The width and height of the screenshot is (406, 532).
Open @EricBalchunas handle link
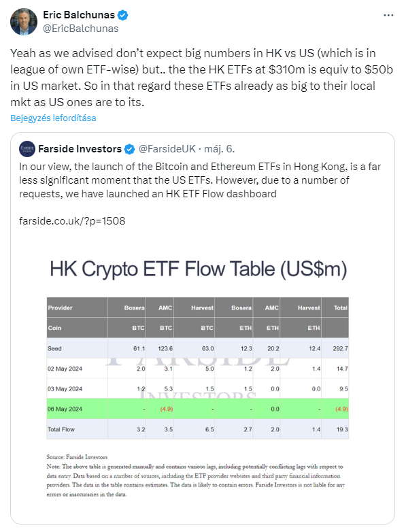(x=81, y=29)
